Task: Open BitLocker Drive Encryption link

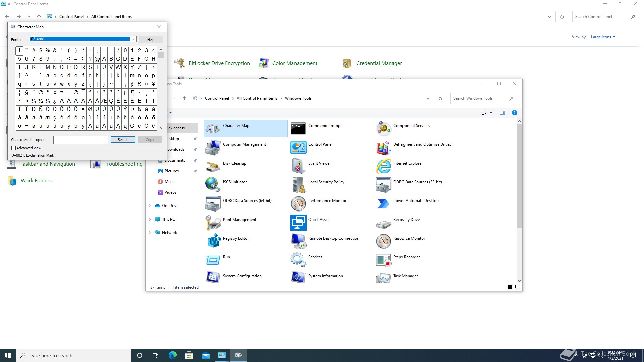Action: [219, 63]
